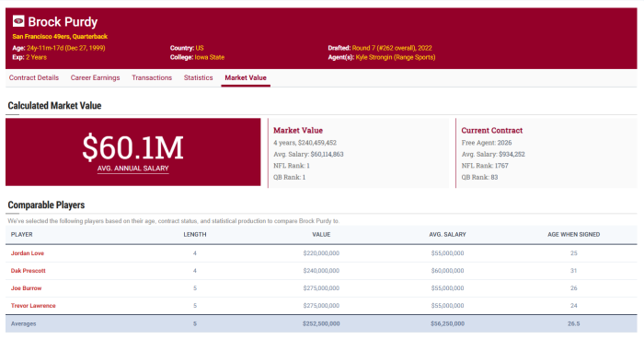Open the Contract Details tab

pyautogui.click(x=34, y=77)
